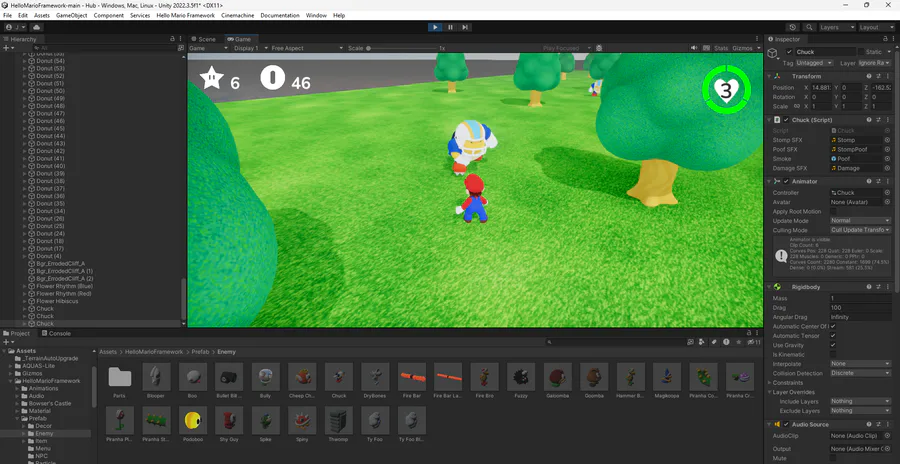Toggle the Chuck object active checkbox
The height and width of the screenshot is (464, 900).
click(789, 52)
